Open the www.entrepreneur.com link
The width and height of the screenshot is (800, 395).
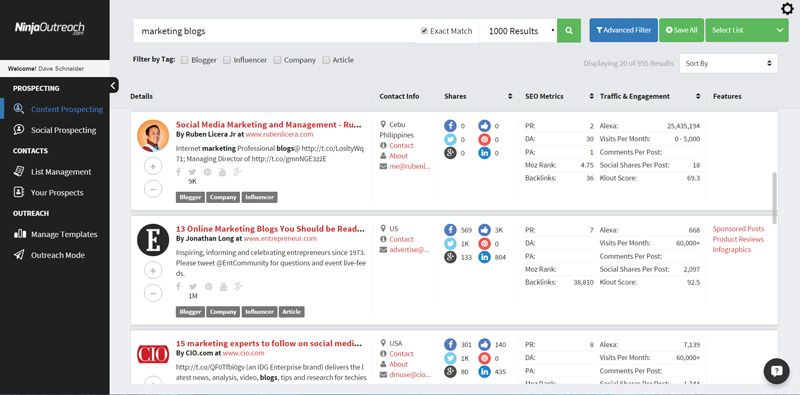pyautogui.click(x=280, y=238)
